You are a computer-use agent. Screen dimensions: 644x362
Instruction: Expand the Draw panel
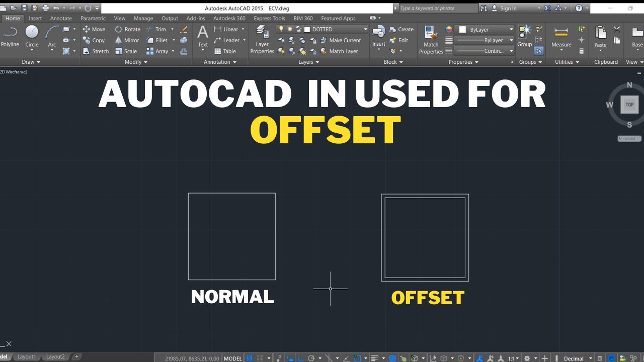coord(31,62)
